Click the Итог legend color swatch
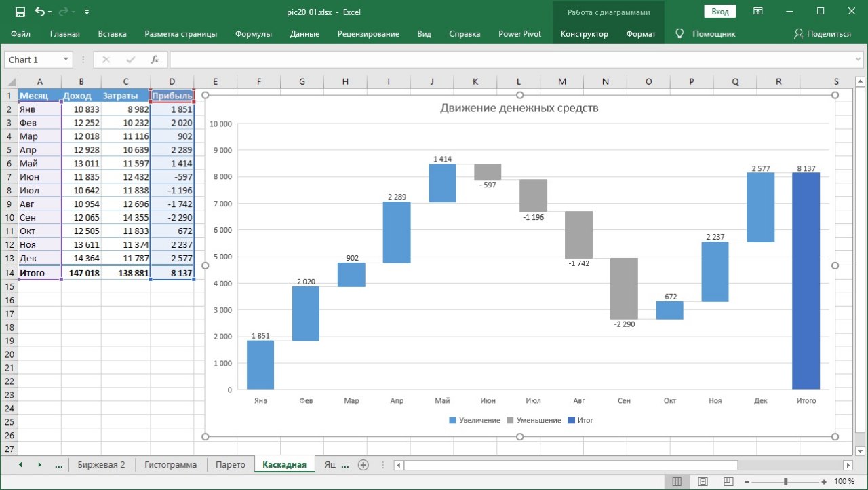 point(572,421)
